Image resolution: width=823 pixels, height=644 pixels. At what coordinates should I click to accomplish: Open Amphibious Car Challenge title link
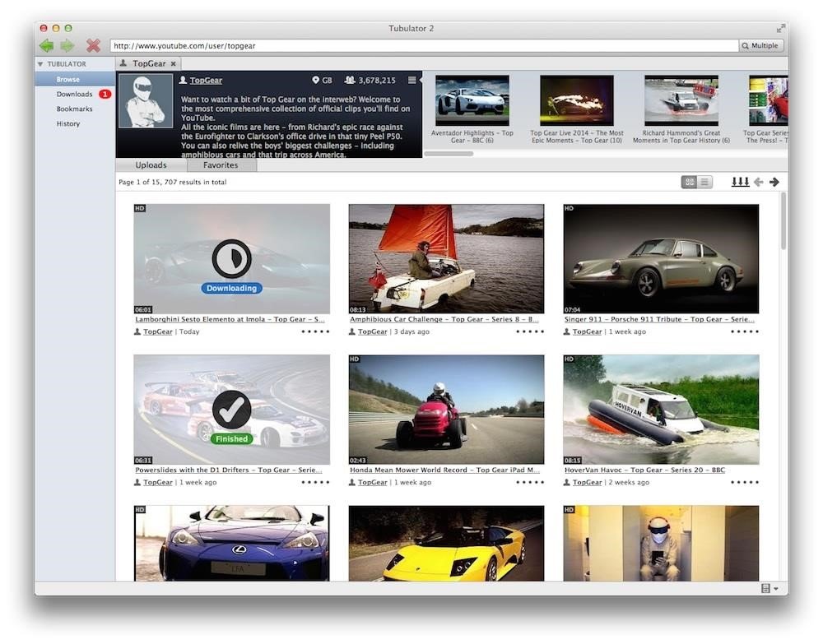tap(444, 319)
